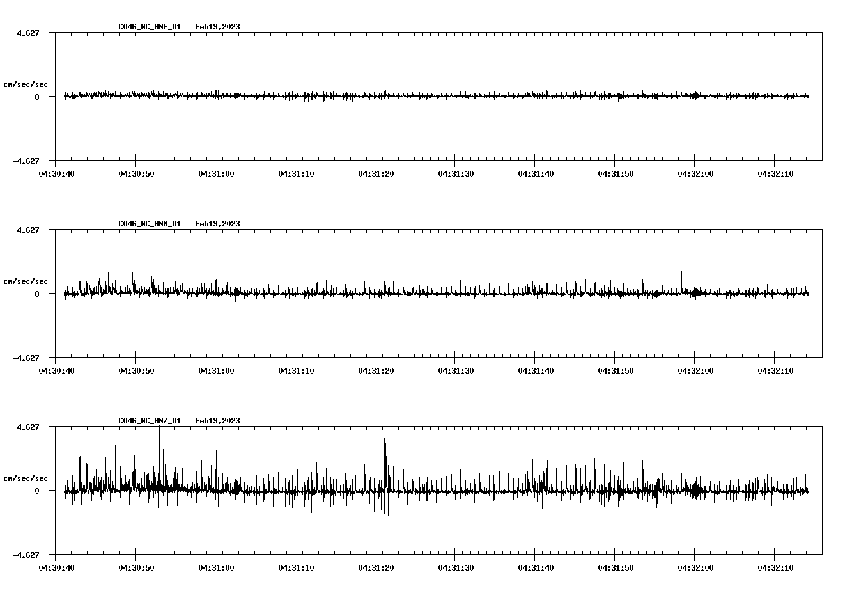Click the 04:31:00 tick below the HNN plot
The height and width of the screenshot is (591, 868).
point(217,370)
